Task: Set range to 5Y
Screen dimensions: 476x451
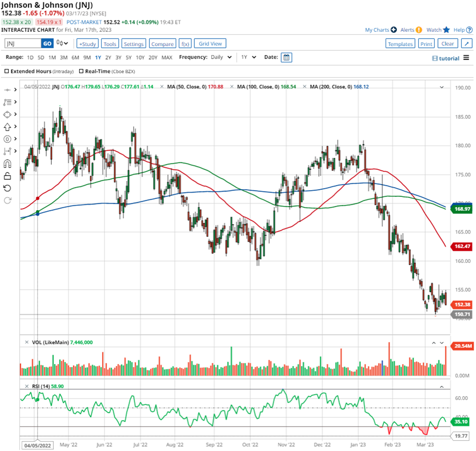Action: 128,58
